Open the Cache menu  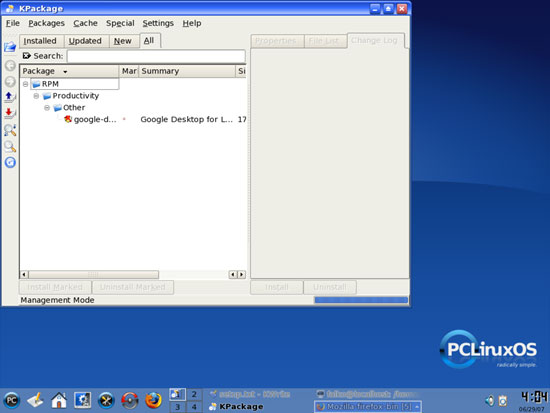pos(85,23)
